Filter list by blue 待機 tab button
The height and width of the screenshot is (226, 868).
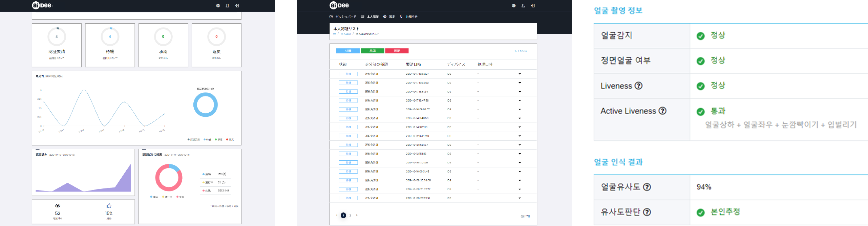click(348, 51)
